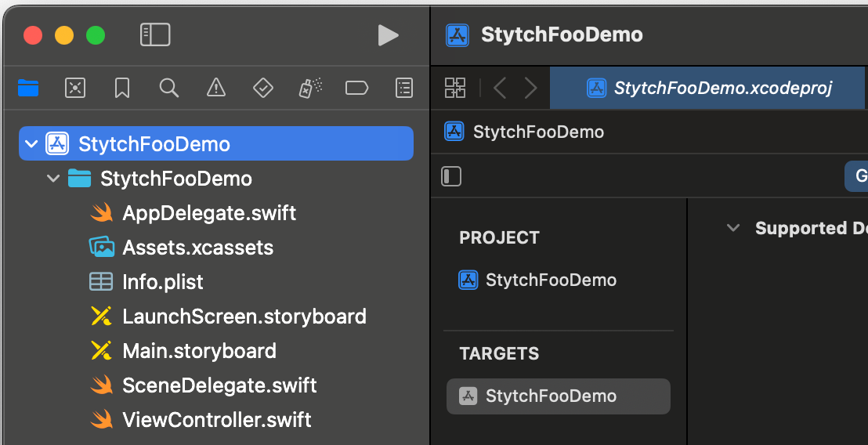Click the PROJECT section header
The image size is (868, 445).
(499, 237)
